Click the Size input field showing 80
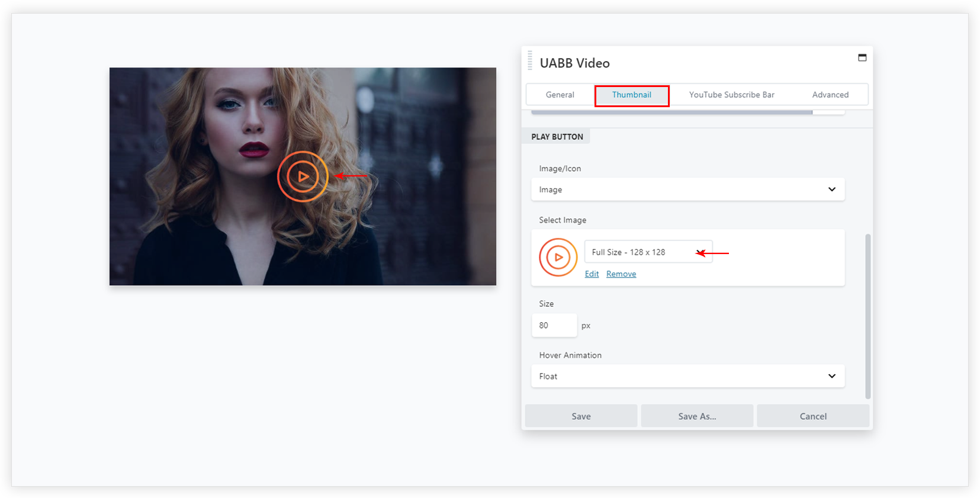The height and width of the screenshot is (498, 980). (x=554, y=326)
